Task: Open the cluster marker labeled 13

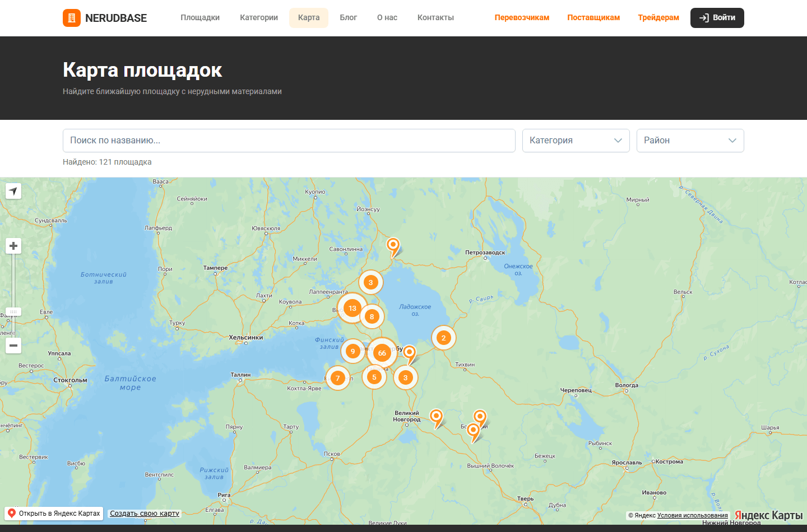Action: [353, 308]
